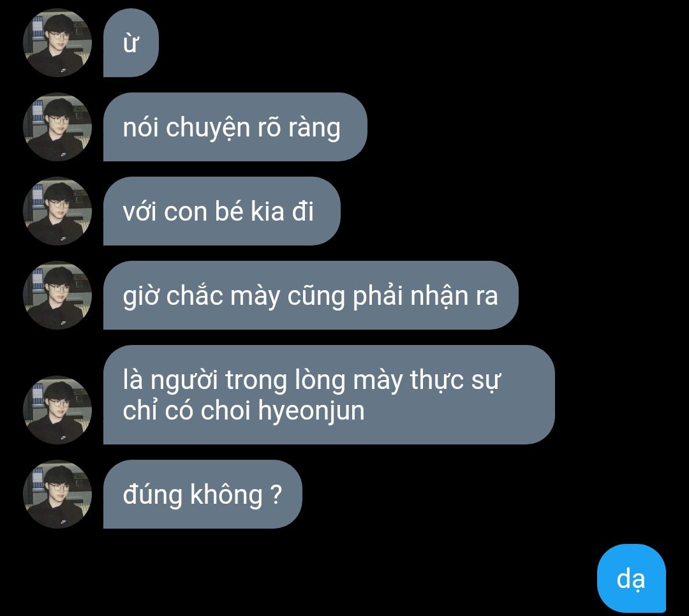Click the word 'kia' in third message

(x=267, y=211)
